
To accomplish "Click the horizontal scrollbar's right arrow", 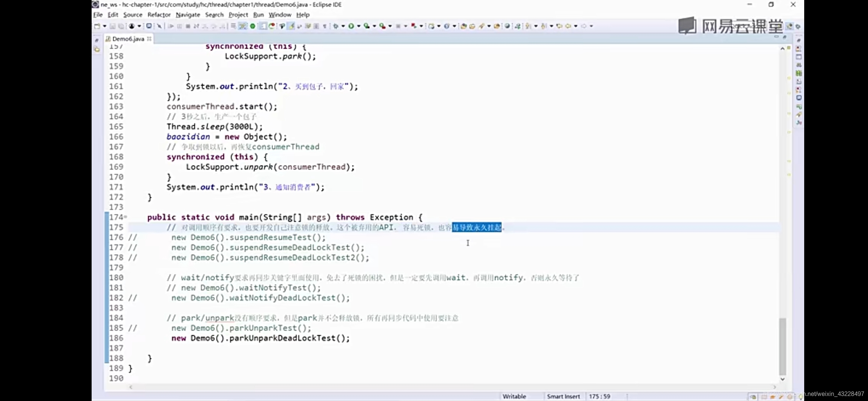I will click(774, 387).
